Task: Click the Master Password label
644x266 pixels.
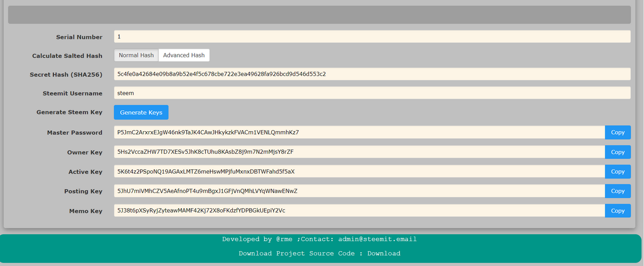Action: click(75, 133)
